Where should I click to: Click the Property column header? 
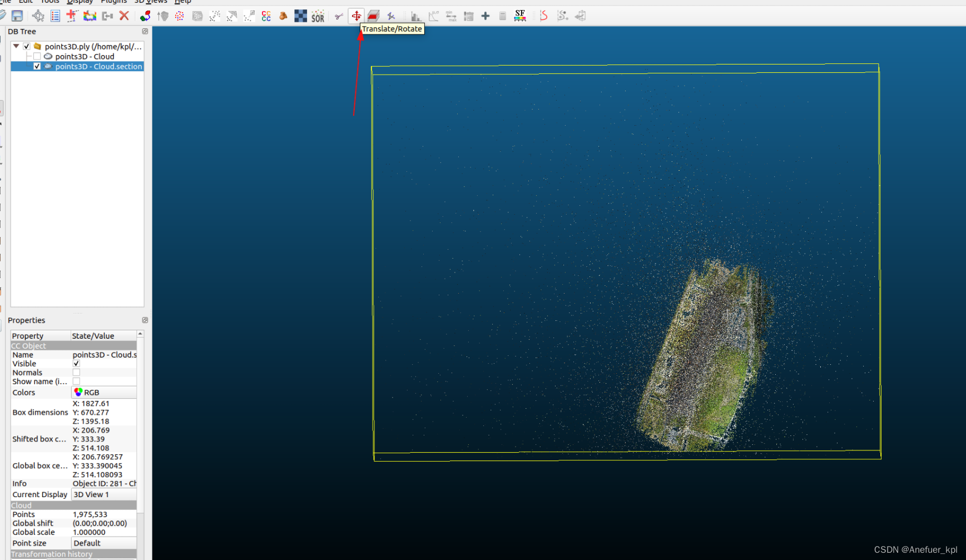click(x=41, y=336)
